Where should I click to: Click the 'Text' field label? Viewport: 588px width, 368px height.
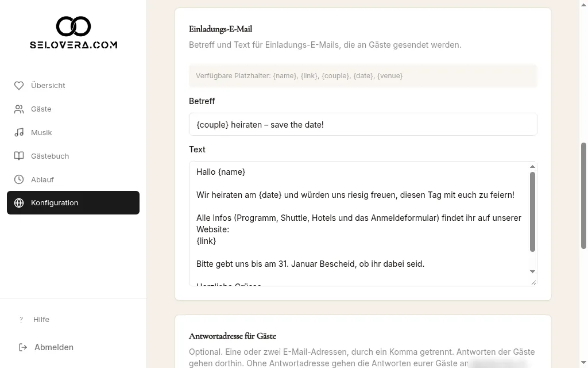tap(198, 149)
